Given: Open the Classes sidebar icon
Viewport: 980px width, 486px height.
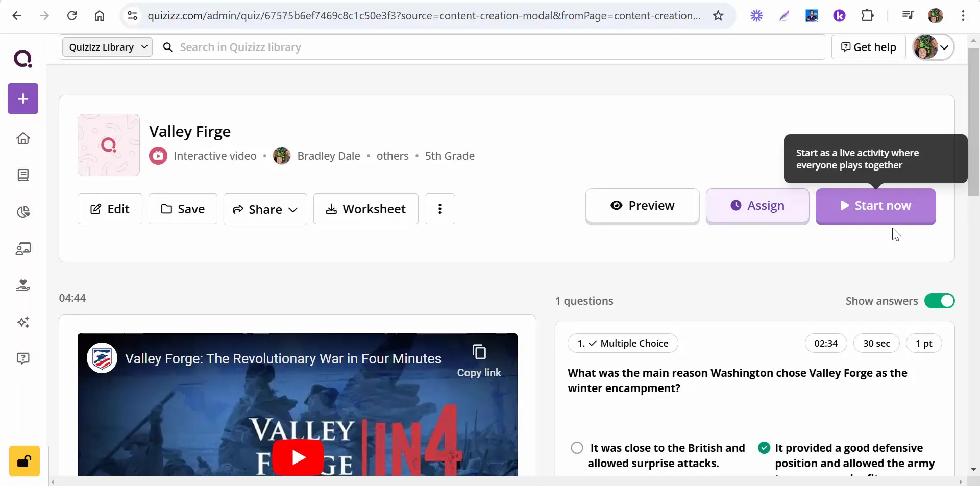Looking at the screenshot, I should coord(23,249).
